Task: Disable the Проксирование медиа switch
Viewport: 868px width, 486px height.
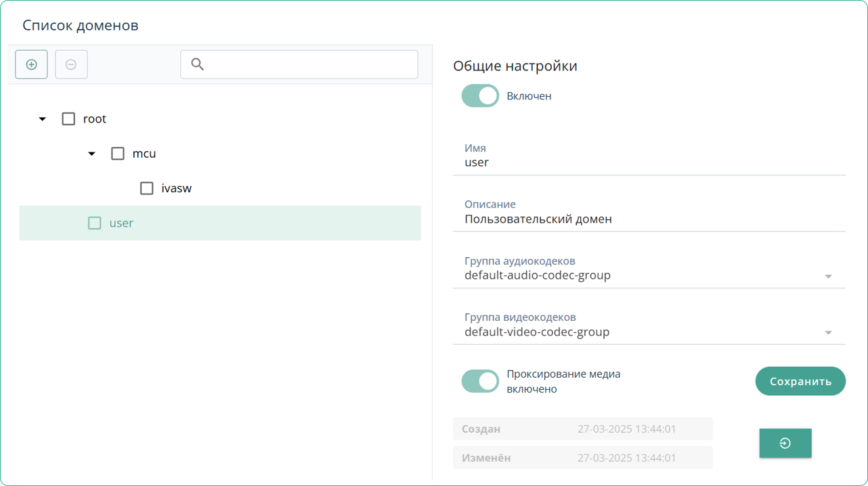Action: (x=480, y=381)
